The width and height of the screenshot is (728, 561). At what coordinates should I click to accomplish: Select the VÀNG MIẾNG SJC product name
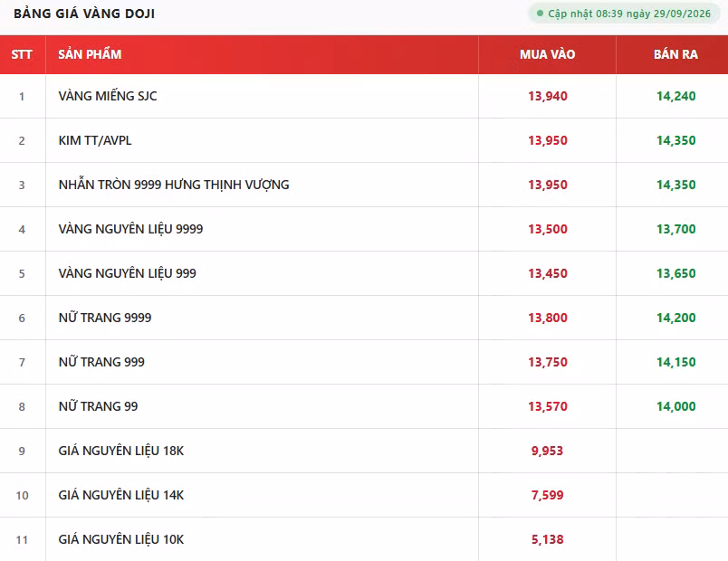point(108,96)
